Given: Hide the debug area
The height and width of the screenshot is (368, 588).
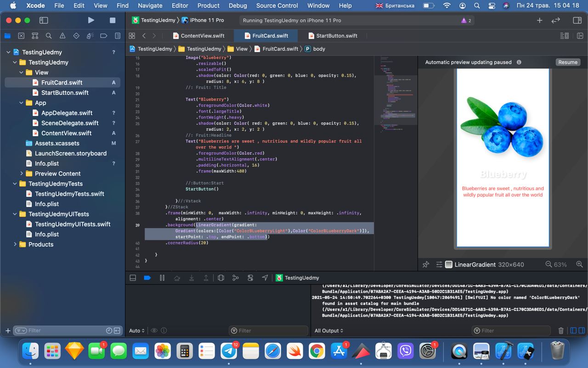Looking at the screenshot, I should point(133,278).
